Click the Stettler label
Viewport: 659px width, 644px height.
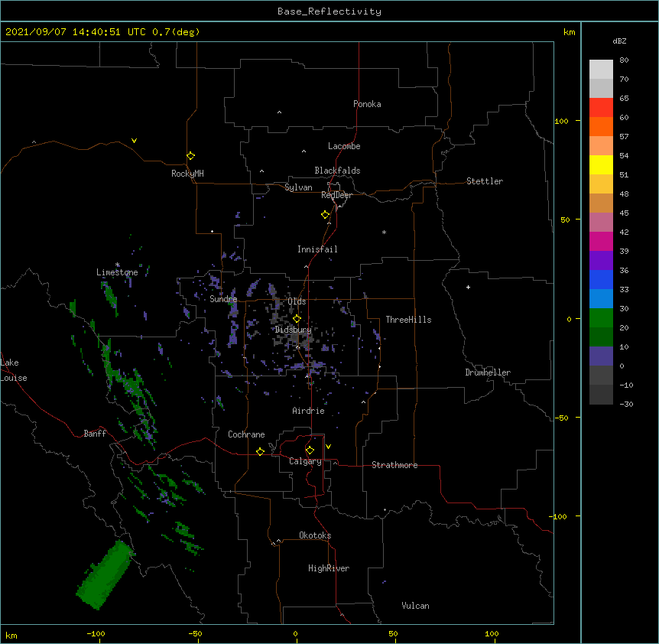(x=485, y=181)
